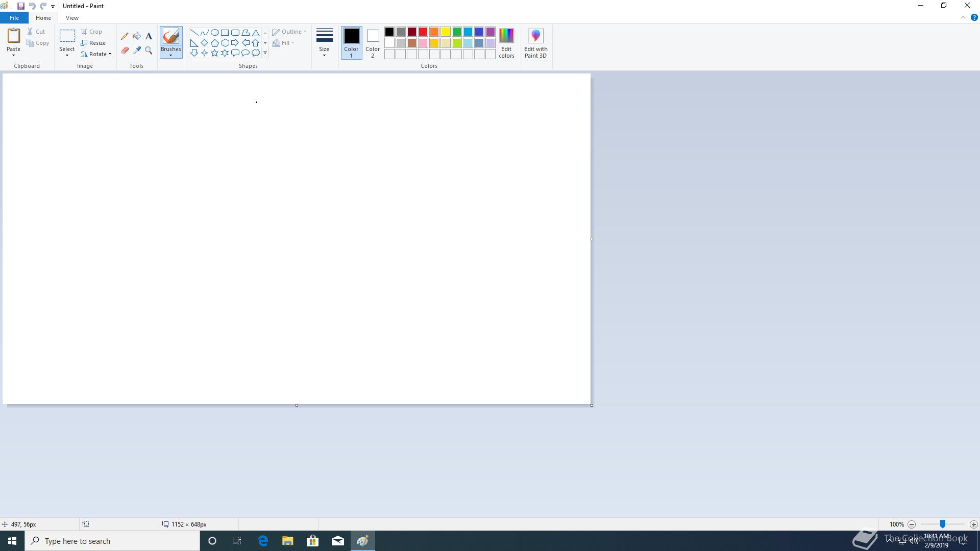This screenshot has width=980, height=551.
Task: Click the Save icon in title bar
Action: (x=21, y=6)
